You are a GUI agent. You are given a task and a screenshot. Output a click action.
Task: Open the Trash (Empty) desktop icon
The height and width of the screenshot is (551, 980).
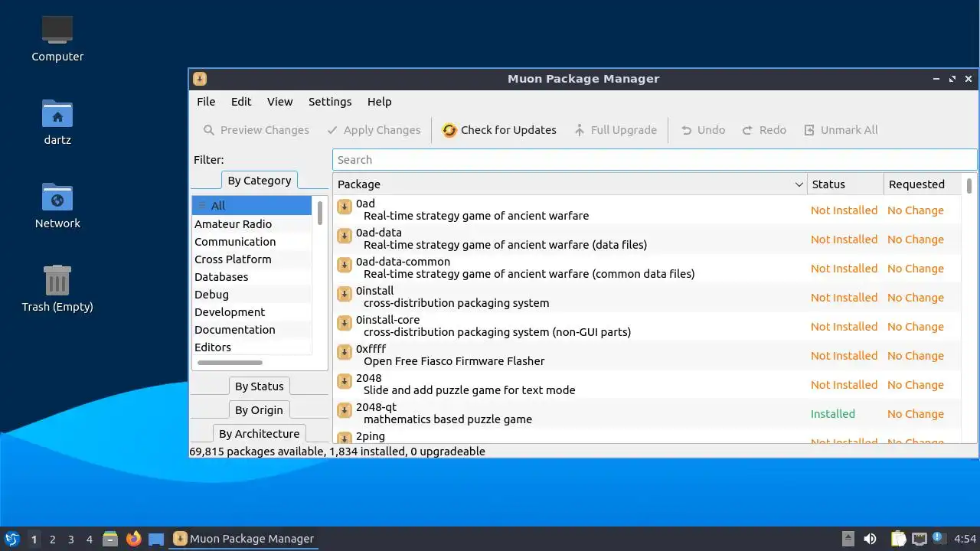click(x=57, y=280)
